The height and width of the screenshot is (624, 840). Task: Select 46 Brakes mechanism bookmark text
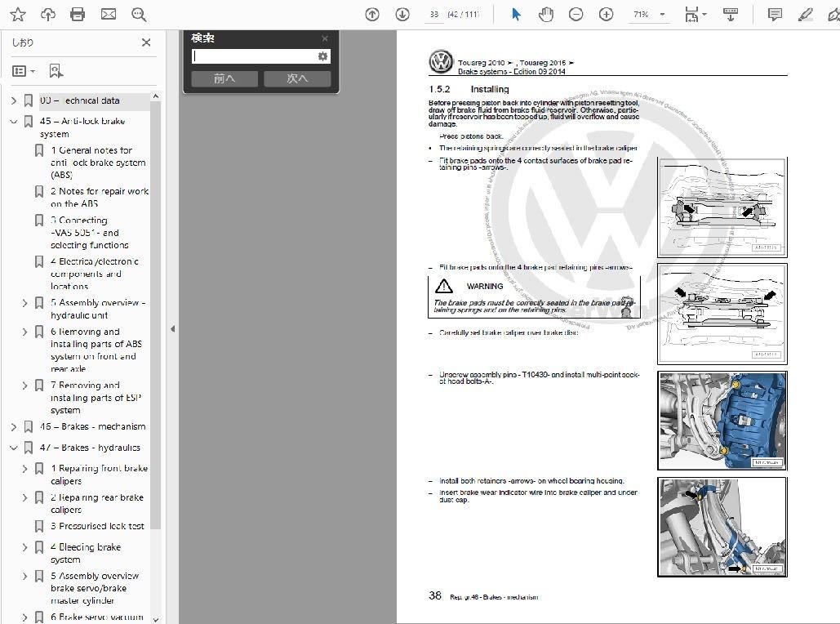click(x=93, y=426)
